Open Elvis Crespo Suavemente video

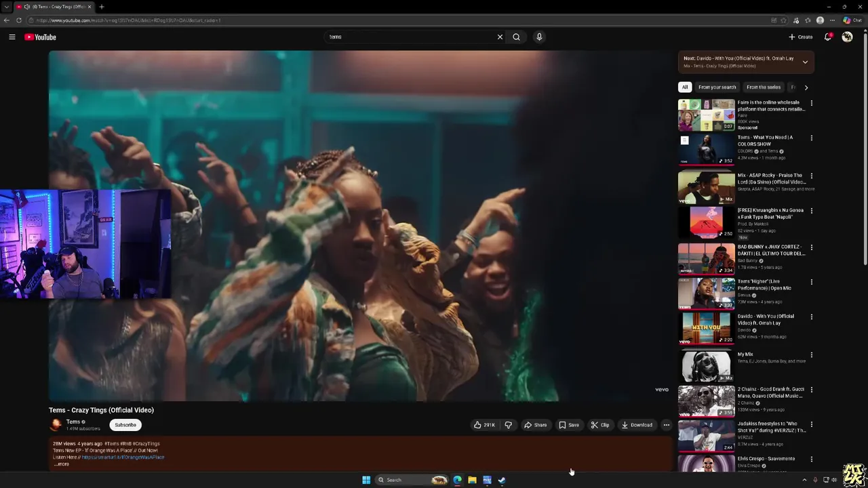coord(766,459)
